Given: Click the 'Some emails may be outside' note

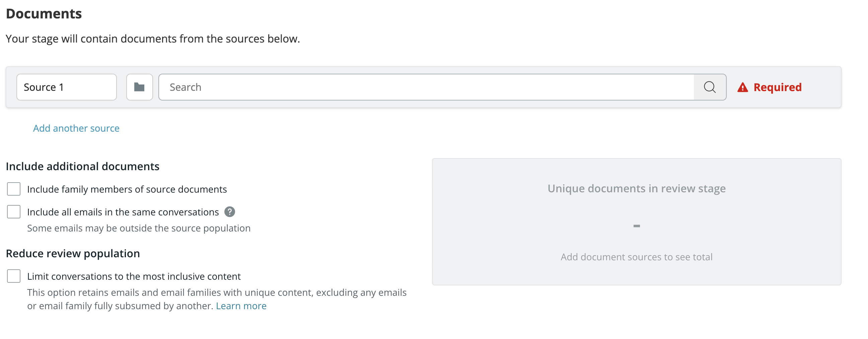Looking at the screenshot, I should tap(139, 228).
